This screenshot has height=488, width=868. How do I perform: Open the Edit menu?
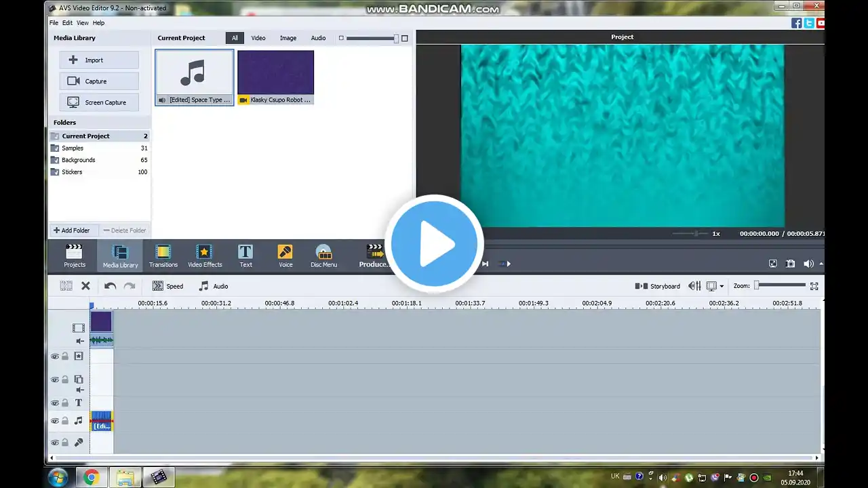[67, 23]
